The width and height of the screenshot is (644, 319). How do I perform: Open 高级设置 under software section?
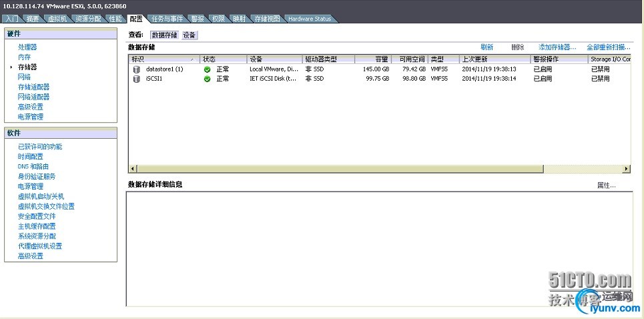click(x=31, y=256)
